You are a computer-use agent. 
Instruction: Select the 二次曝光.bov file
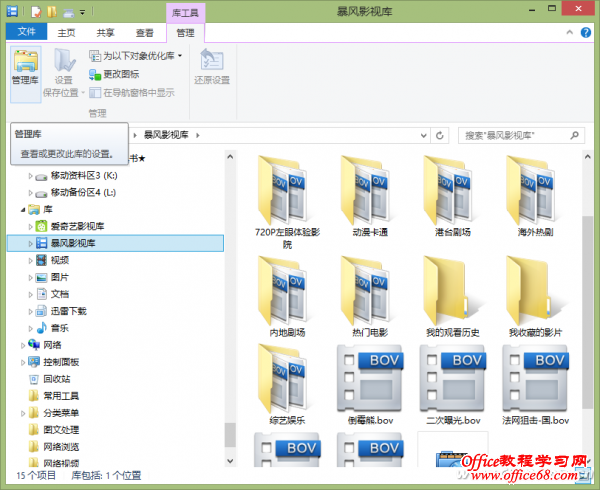click(x=452, y=384)
